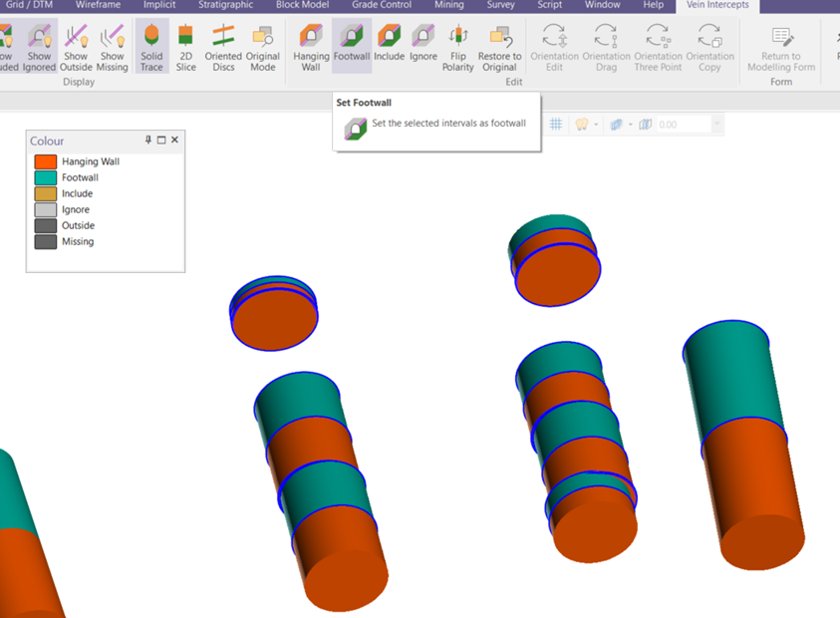
Task: Switch to the Grade Control tab
Action: click(382, 5)
